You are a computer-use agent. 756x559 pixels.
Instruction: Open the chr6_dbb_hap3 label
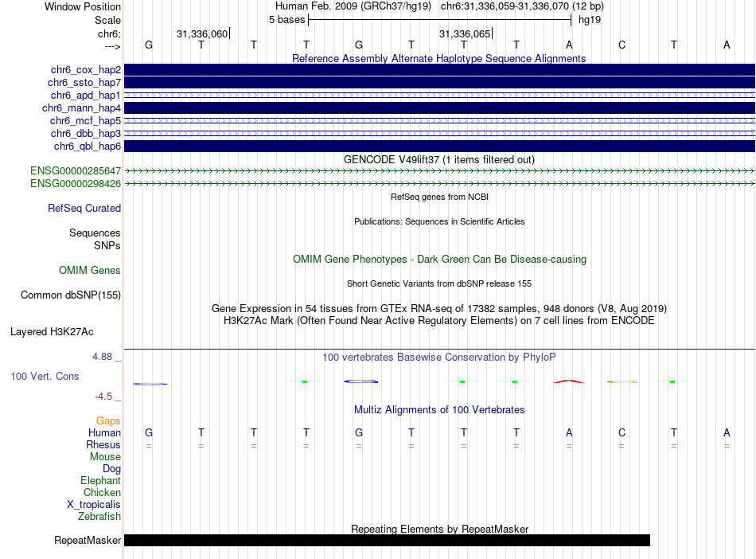[x=86, y=133]
